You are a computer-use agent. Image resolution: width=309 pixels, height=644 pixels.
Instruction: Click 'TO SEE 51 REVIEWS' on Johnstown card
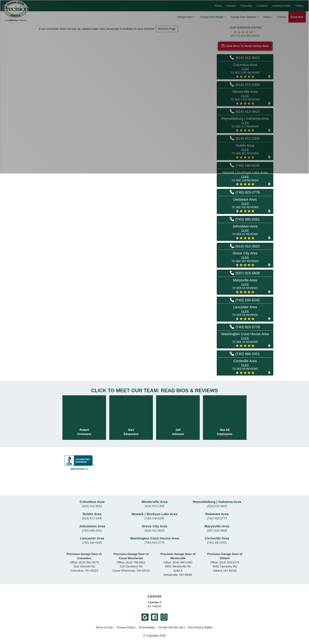[245, 234]
